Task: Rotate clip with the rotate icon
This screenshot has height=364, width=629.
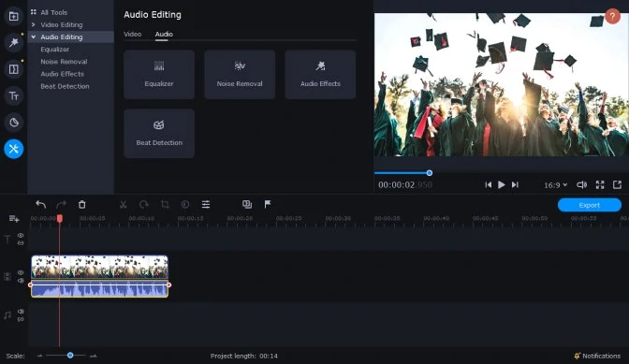Action: coord(143,204)
